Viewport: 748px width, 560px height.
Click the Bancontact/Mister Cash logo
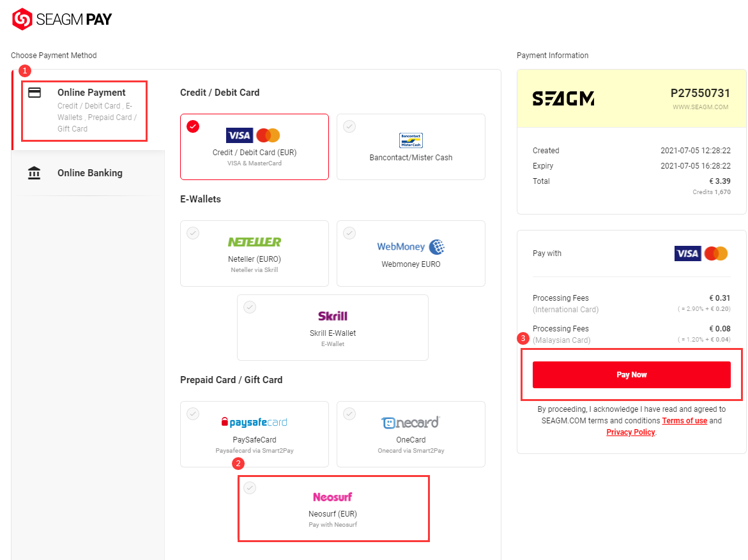coord(411,140)
